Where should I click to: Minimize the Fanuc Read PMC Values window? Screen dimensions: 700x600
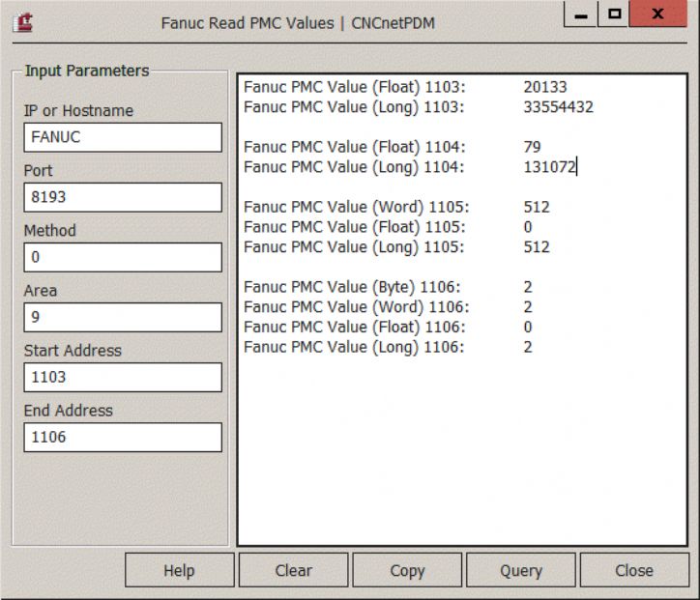tap(581, 16)
